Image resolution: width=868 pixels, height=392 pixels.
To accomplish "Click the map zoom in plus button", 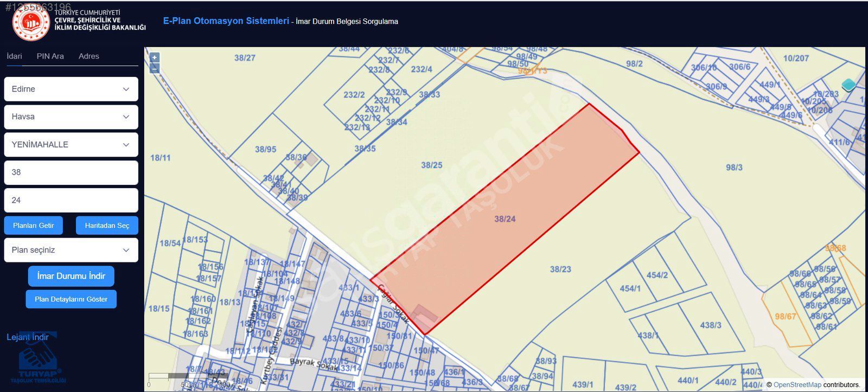I will [155, 57].
